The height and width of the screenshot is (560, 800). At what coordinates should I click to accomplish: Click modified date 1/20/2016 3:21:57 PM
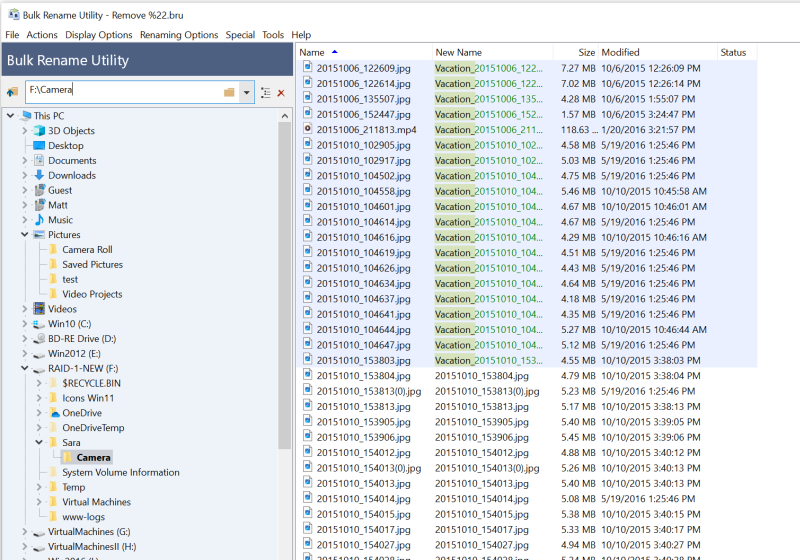tap(648, 130)
